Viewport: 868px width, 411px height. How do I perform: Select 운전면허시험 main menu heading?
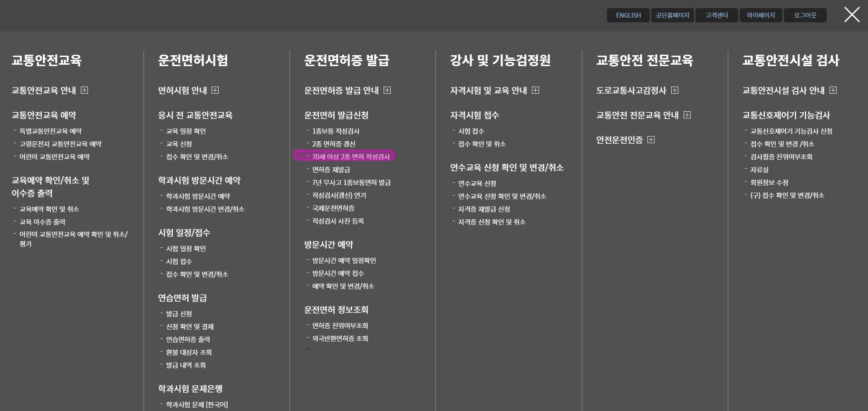pos(193,60)
